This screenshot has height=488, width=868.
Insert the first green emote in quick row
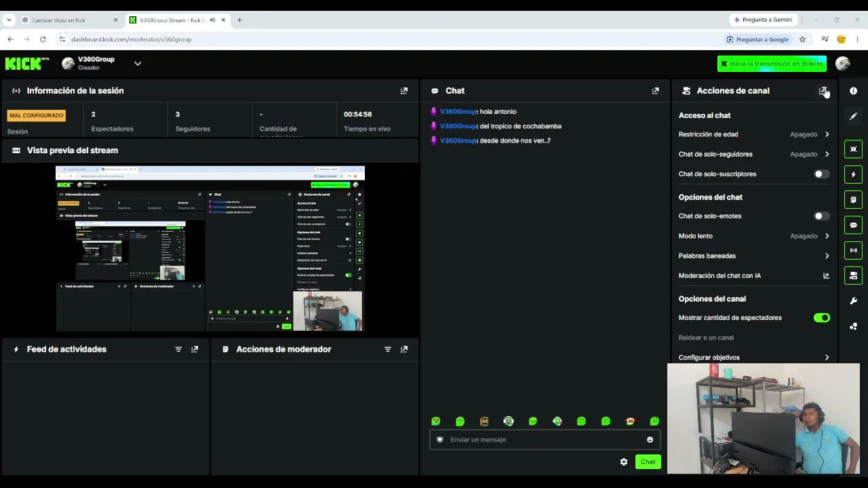click(436, 421)
